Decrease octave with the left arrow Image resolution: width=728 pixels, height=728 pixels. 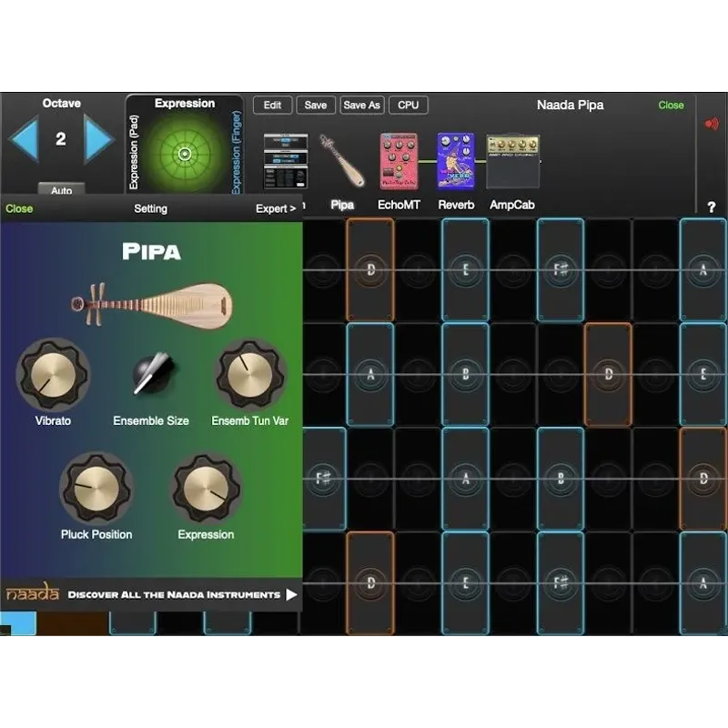(24, 139)
